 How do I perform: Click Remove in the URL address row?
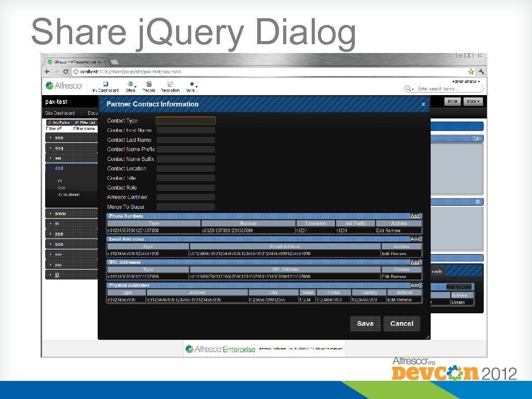tap(398, 276)
